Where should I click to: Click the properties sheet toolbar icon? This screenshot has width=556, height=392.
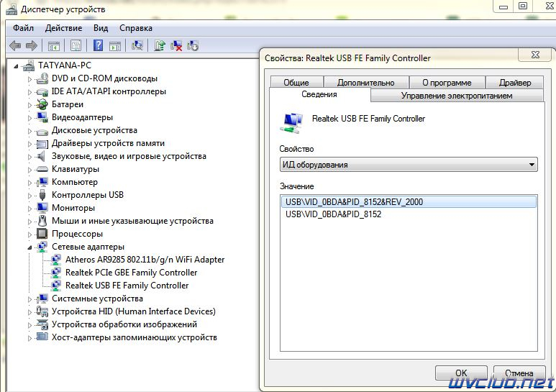click(76, 46)
